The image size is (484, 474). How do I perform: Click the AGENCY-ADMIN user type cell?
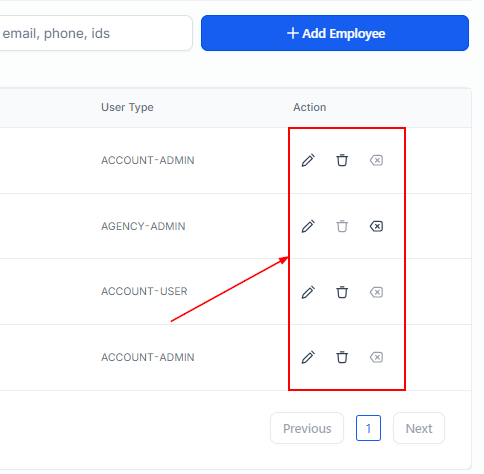click(x=143, y=226)
